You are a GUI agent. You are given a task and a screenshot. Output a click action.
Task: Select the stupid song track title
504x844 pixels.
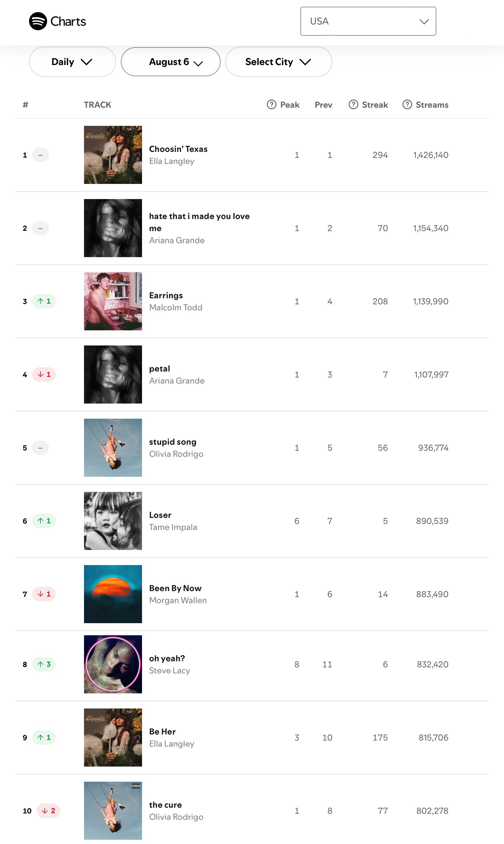(x=173, y=442)
